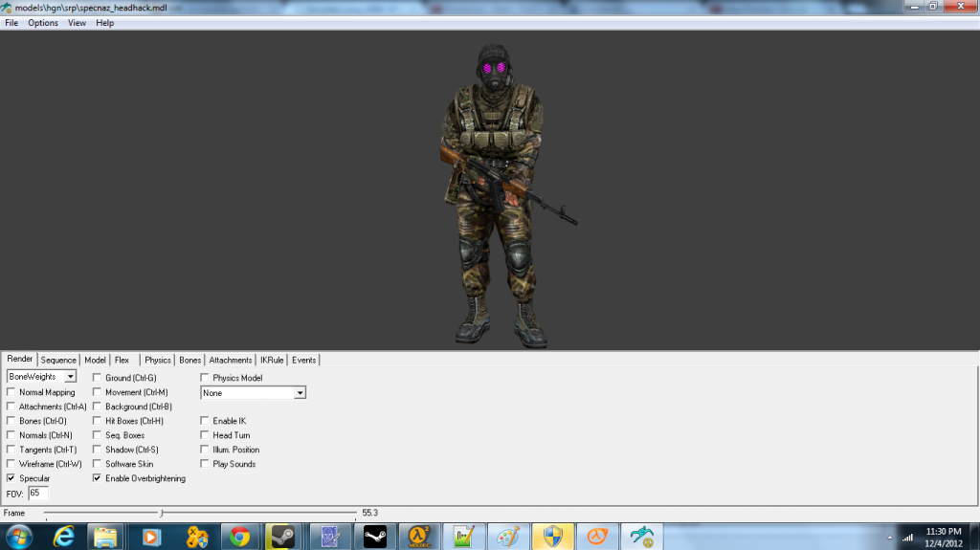Open Windows Explorer folder icon
This screenshot has height=550, width=980.
105,537
